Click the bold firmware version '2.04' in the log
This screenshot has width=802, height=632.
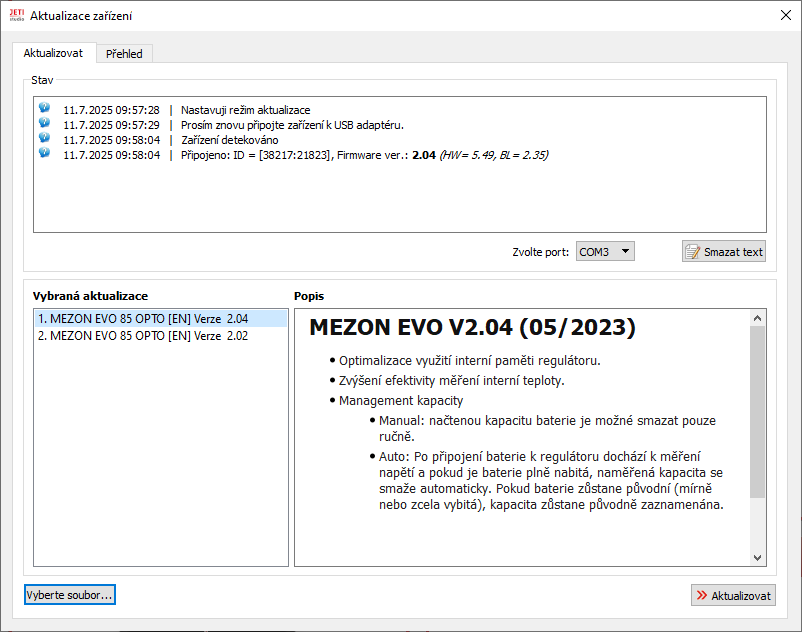(x=424, y=155)
